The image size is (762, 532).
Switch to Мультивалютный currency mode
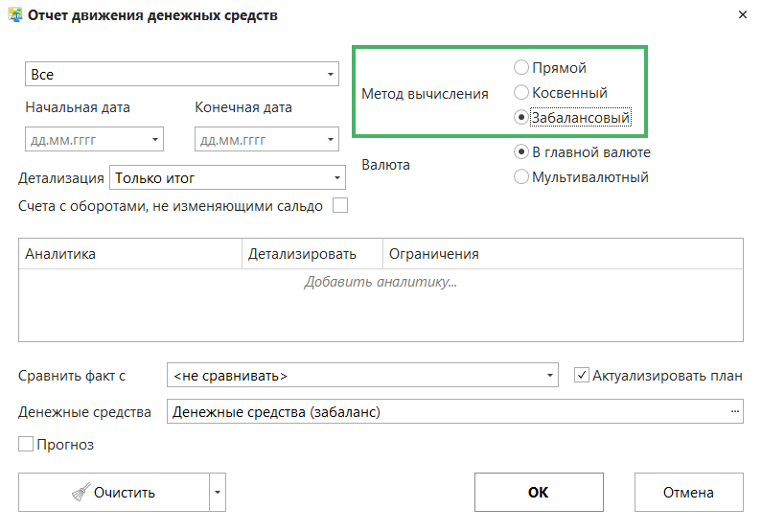coord(520,176)
